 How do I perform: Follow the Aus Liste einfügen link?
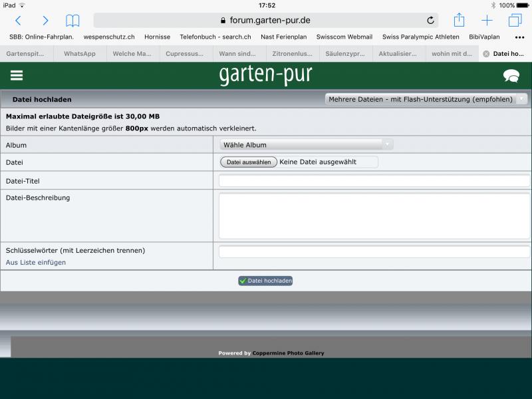coord(36,263)
